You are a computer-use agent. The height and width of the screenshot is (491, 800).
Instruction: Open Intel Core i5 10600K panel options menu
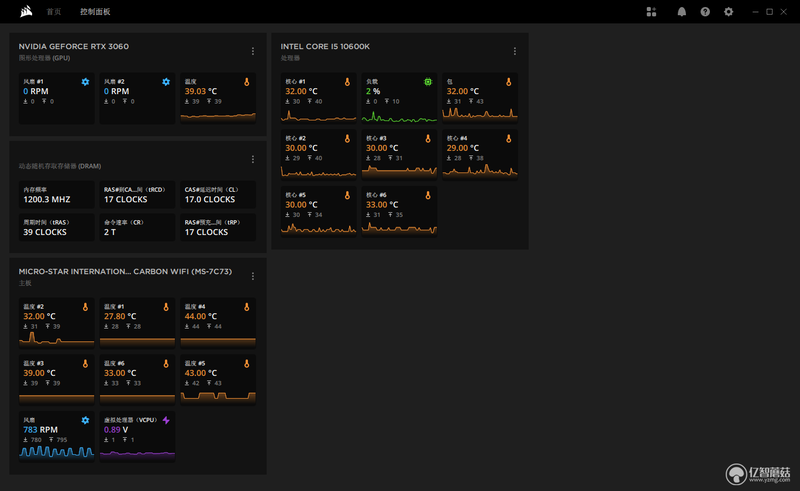tap(514, 51)
